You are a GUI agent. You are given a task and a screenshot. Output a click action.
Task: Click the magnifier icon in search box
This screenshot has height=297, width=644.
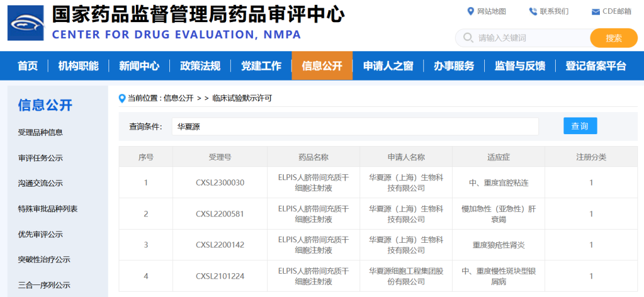point(468,38)
